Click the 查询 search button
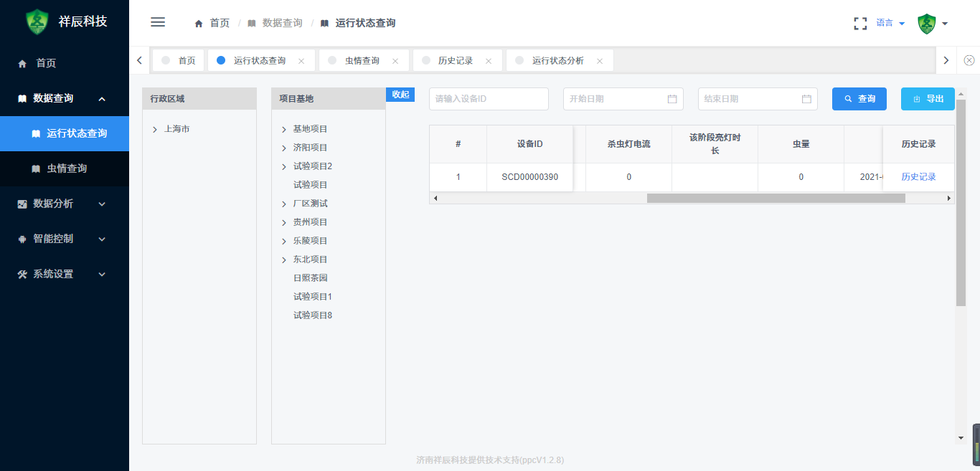Image resolution: width=980 pixels, height=471 pixels. 859,99
